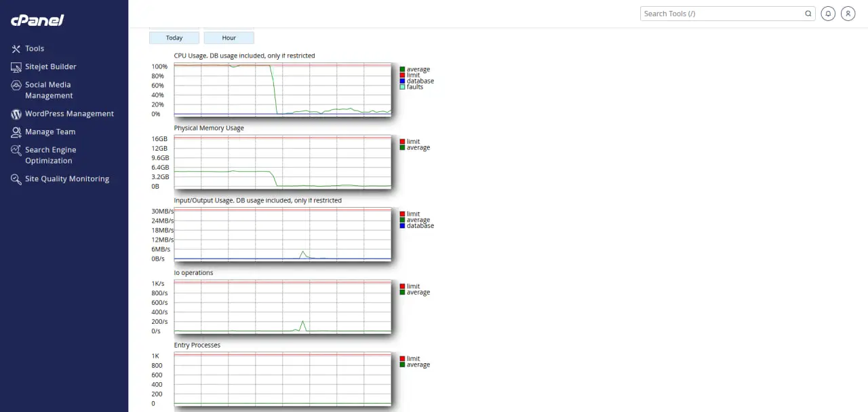868x412 pixels.
Task: Click the Social Media Management icon
Action: (x=16, y=86)
